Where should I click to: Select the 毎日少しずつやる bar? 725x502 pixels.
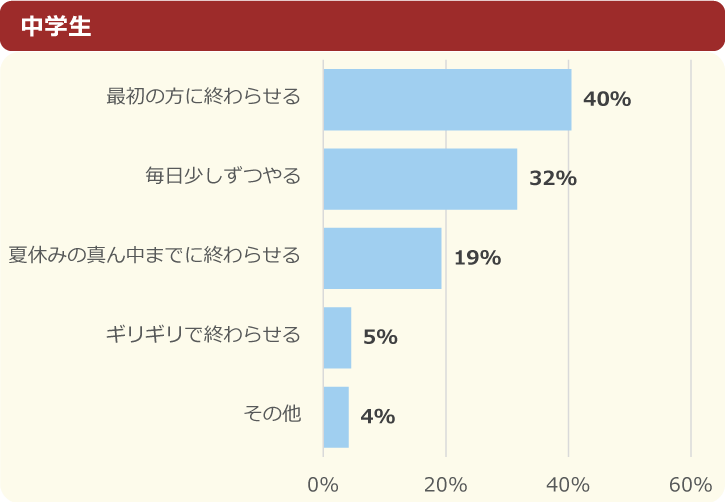pos(420,178)
